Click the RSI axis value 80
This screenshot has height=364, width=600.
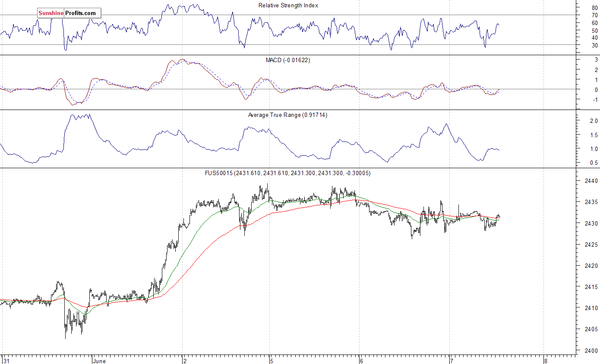[594, 8]
